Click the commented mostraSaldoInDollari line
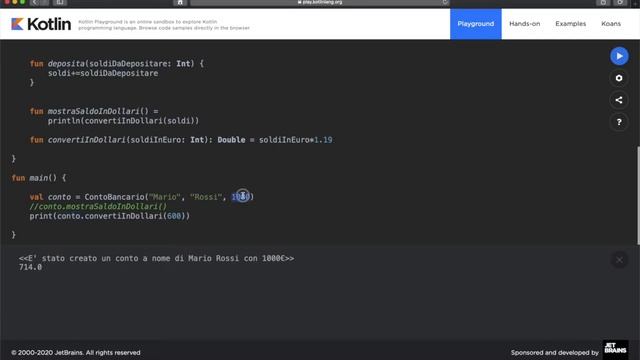This screenshot has width=640, height=360. pos(98,207)
